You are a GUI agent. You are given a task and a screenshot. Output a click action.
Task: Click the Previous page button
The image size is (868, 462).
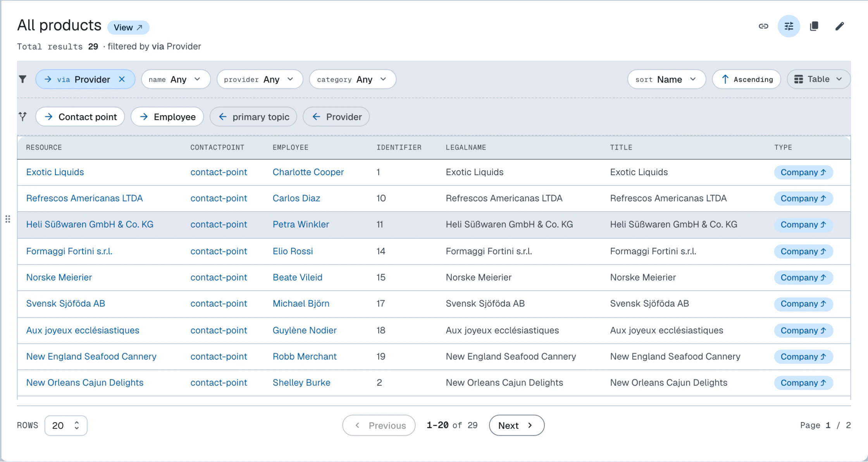[379, 426]
